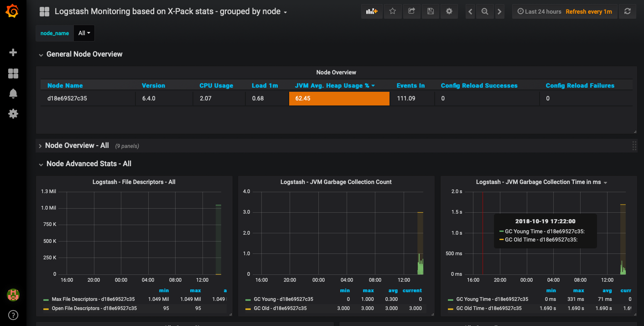Sort by JVM Avg. Heap Usage % column
The width and height of the screenshot is (644, 326).
click(335, 85)
